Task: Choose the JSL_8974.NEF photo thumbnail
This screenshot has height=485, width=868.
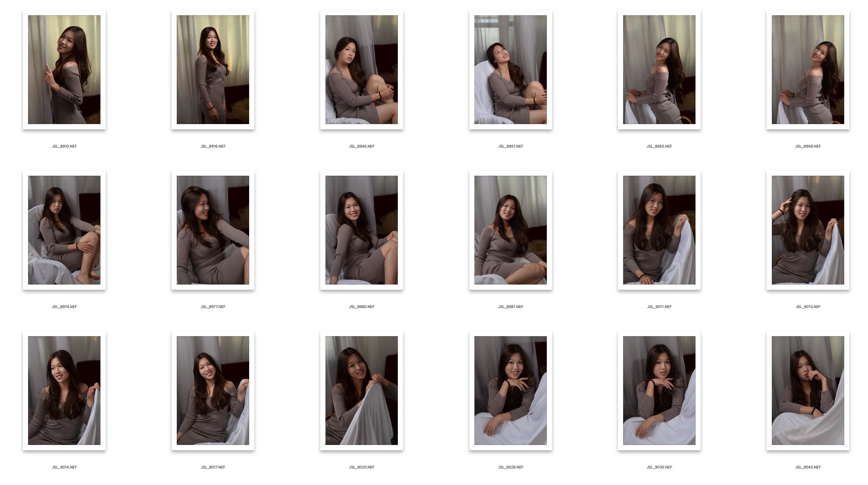Action: (64, 230)
